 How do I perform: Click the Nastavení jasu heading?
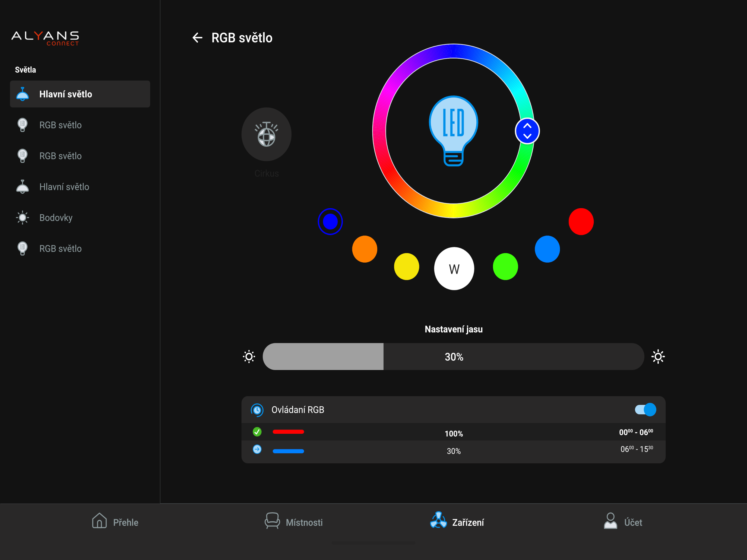click(454, 329)
